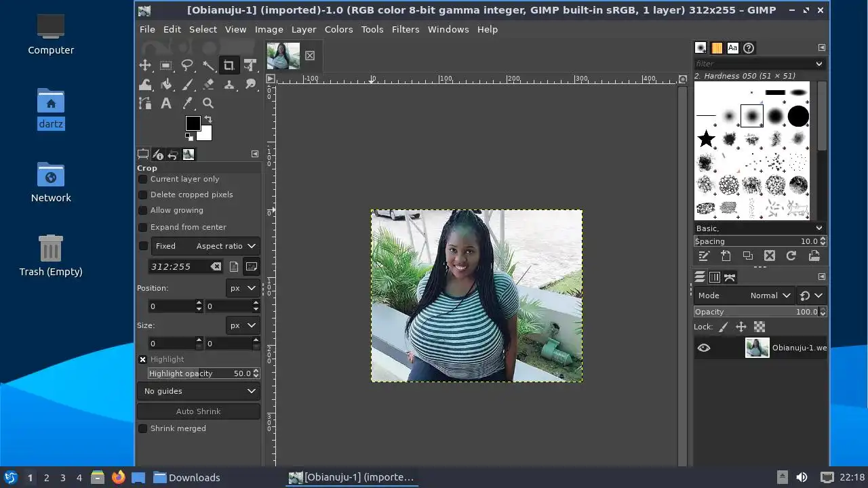The image size is (868, 488).
Task: Select the Move tool
Action: pyautogui.click(x=145, y=65)
